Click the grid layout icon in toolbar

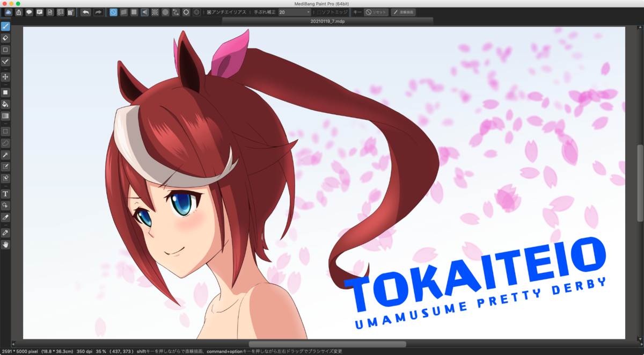click(70, 12)
